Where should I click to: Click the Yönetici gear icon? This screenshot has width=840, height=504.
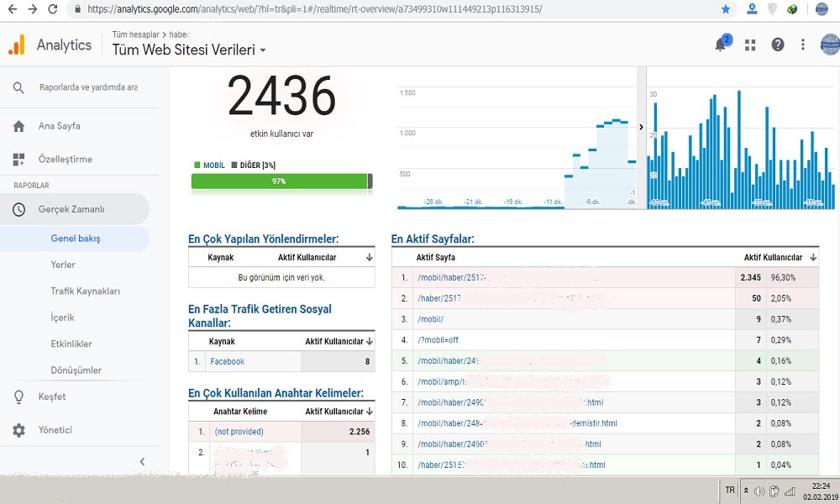tap(18, 430)
